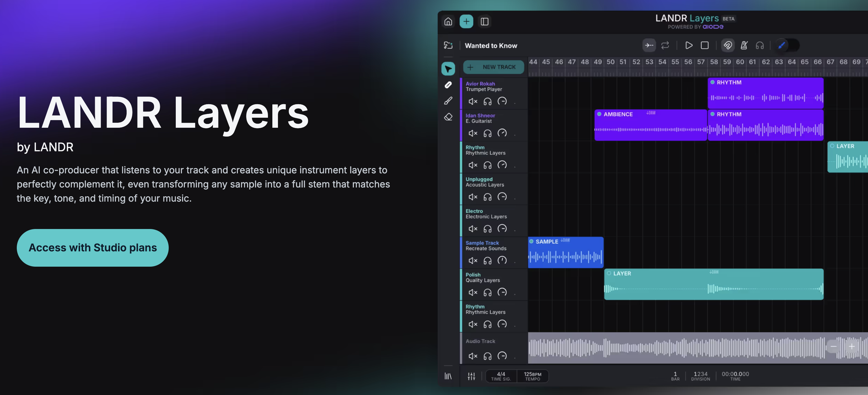Click the teal plus add button
The height and width of the screenshot is (395, 868).
coord(466,21)
